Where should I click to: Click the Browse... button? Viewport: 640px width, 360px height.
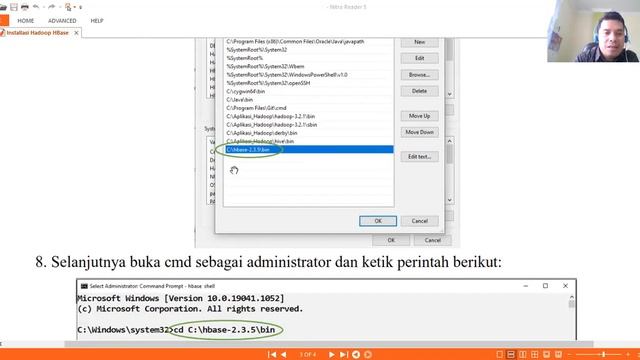click(420, 75)
